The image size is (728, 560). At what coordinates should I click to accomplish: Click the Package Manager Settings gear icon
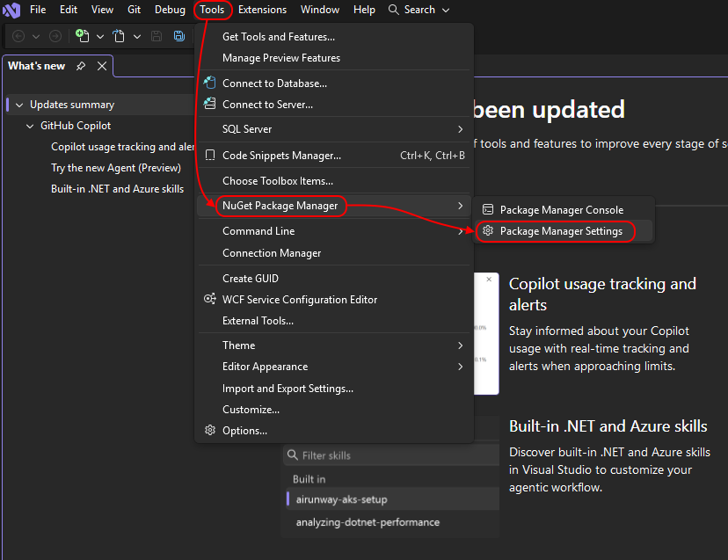(x=487, y=231)
